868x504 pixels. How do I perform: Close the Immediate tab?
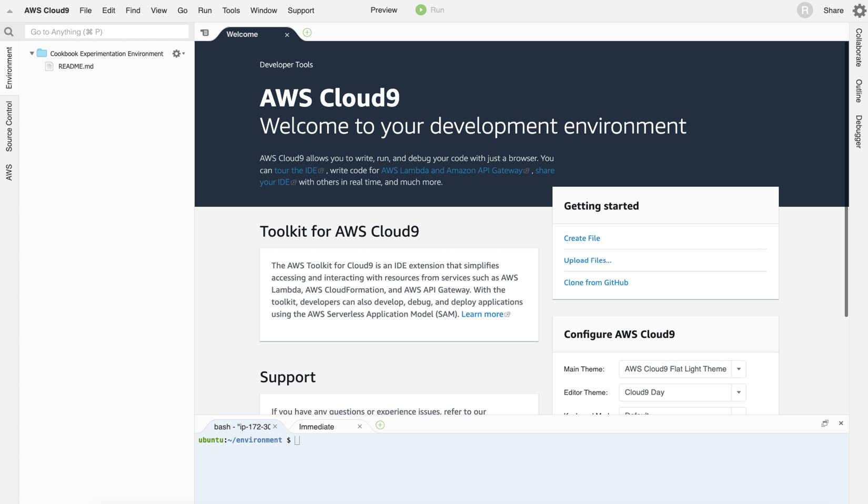click(360, 426)
